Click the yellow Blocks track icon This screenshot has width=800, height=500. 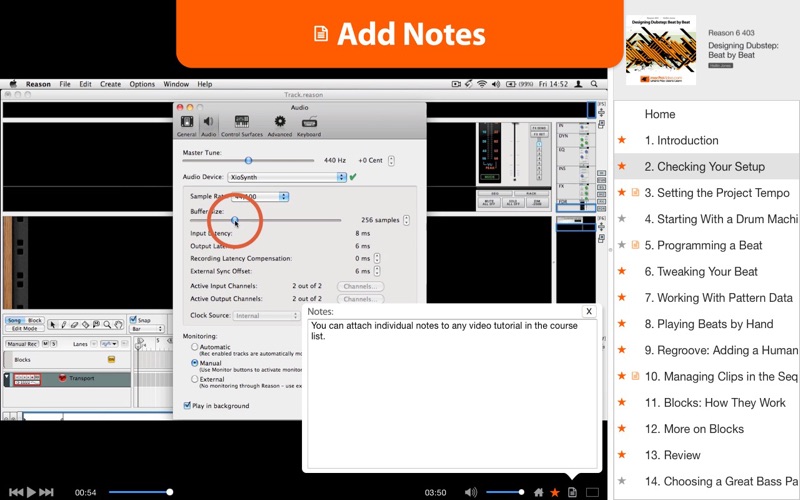[111, 360]
